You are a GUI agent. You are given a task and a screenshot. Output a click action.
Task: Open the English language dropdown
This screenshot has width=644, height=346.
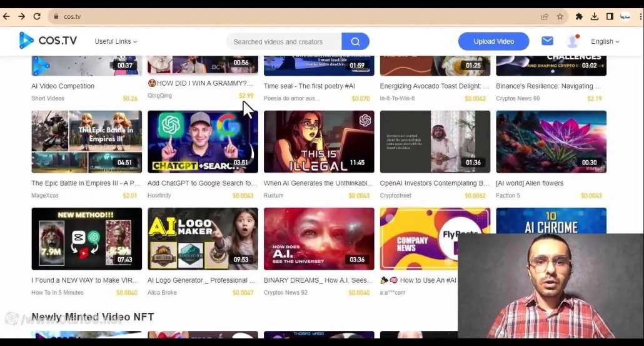coord(605,41)
